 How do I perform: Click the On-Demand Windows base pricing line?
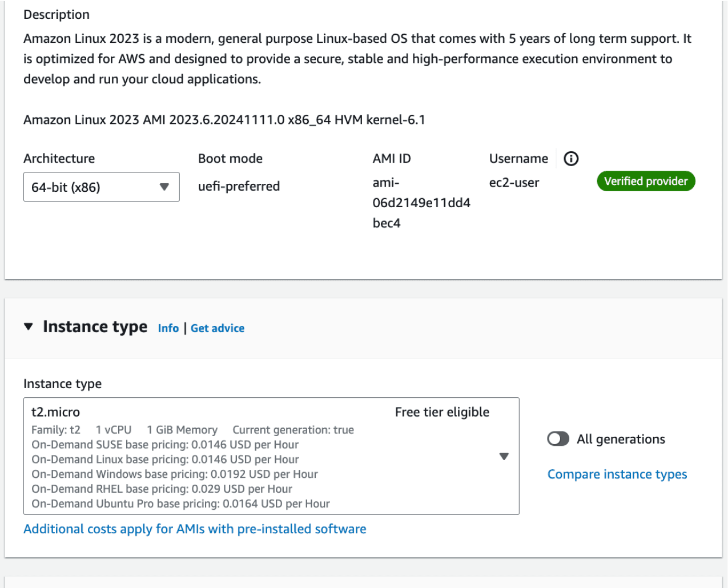point(175,474)
